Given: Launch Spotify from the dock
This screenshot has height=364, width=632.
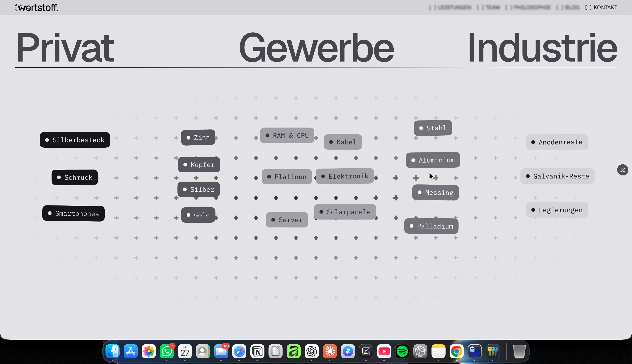Looking at the screenshot, I should 402,351.
